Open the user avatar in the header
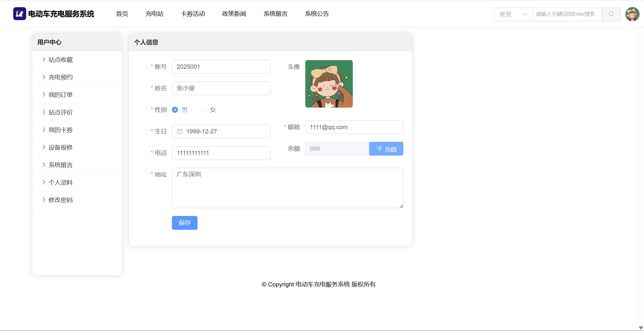The image size is (644, 331). [x=632, y=14]
